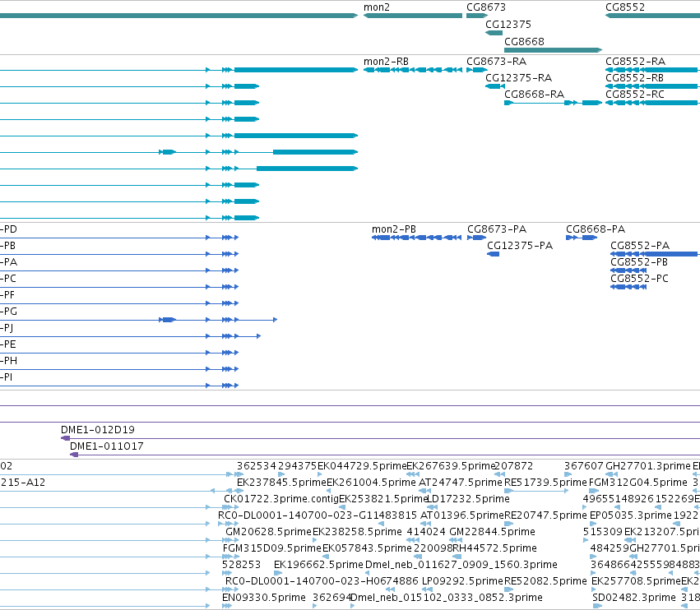Select the CG8552-PB protein label

639,262
